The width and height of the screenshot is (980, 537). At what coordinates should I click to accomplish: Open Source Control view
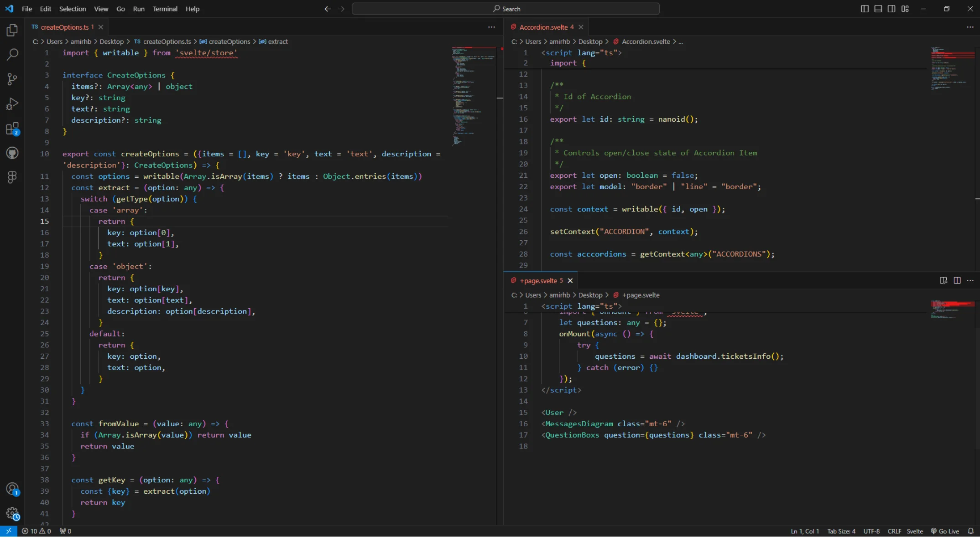(x=12, y=79)
